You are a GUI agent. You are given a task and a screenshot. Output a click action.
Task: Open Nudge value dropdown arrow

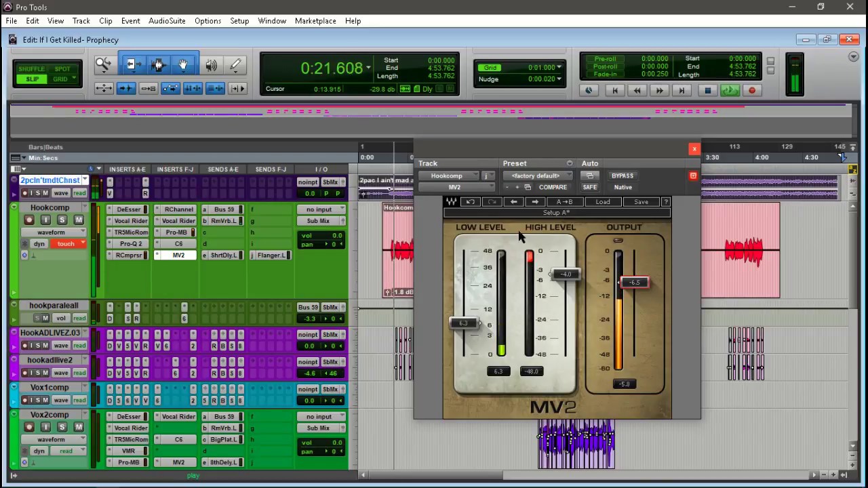click(559, 79)
